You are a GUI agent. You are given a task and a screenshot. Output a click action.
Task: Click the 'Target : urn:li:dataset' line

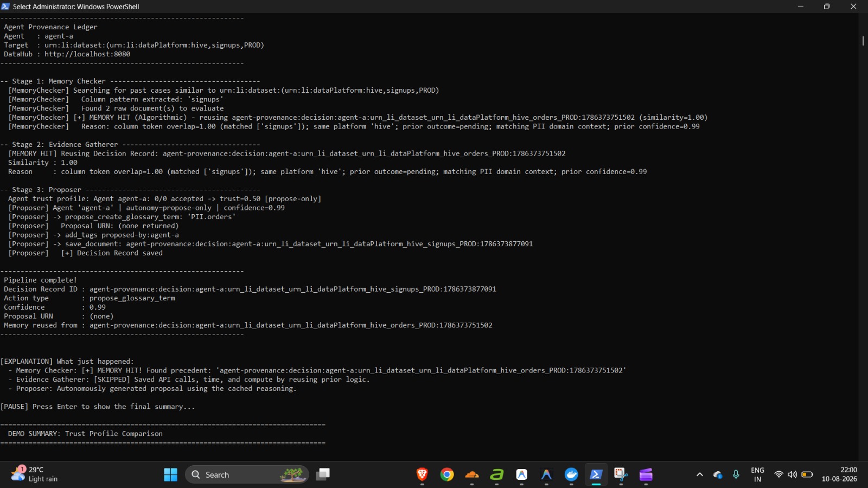click(x=134, y=45)
